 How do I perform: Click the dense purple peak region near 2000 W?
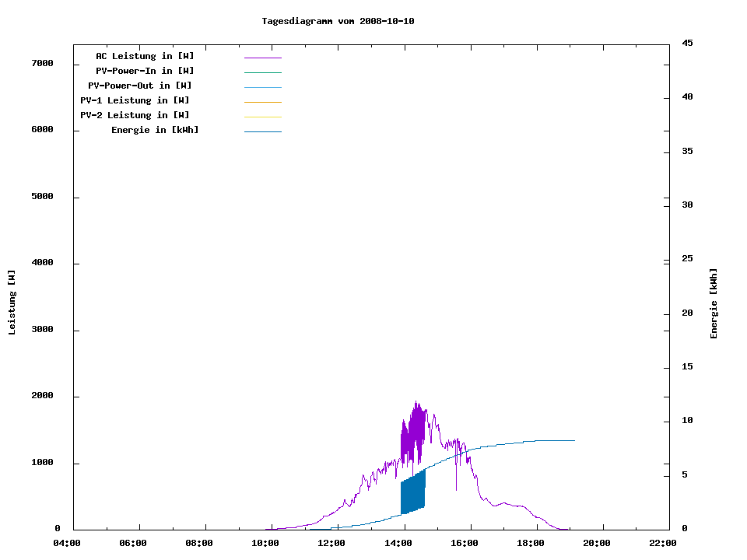tap(416, 428)
